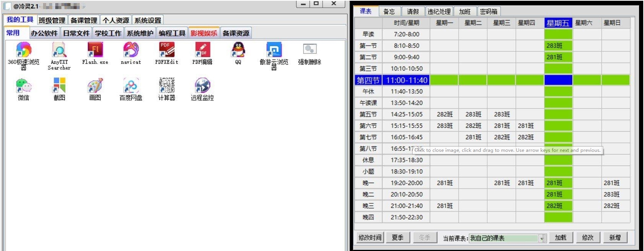Select the 星期一 column header
This screenshot has width=644, height=251.
coord(445,23)
